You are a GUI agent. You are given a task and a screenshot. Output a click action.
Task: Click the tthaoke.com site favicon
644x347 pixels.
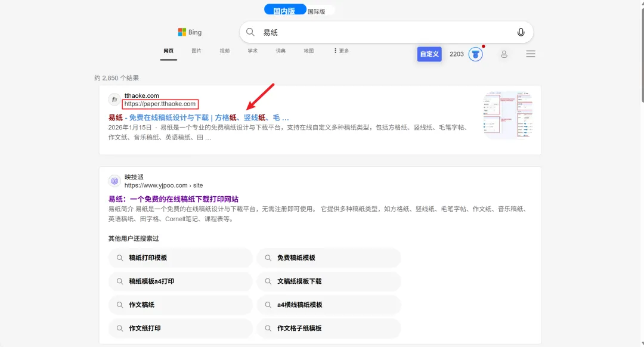point(114,100)
